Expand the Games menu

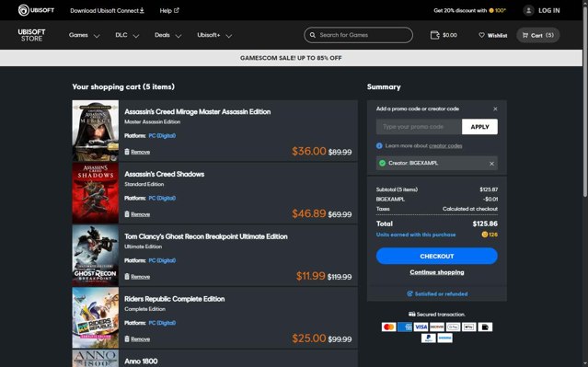(x=84, y=35)
